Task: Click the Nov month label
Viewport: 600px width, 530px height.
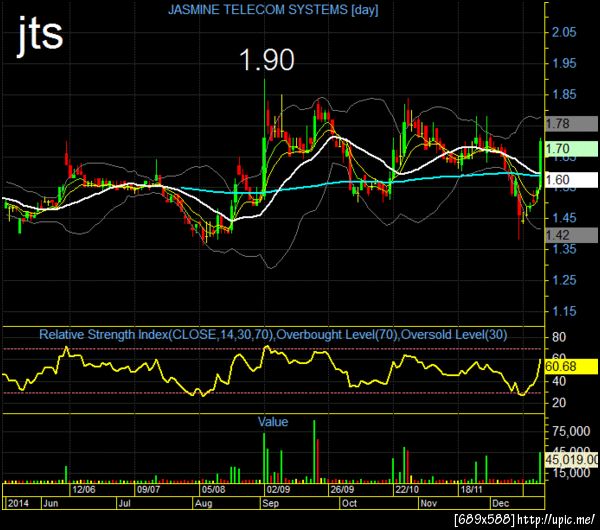Action: (429, 503)
